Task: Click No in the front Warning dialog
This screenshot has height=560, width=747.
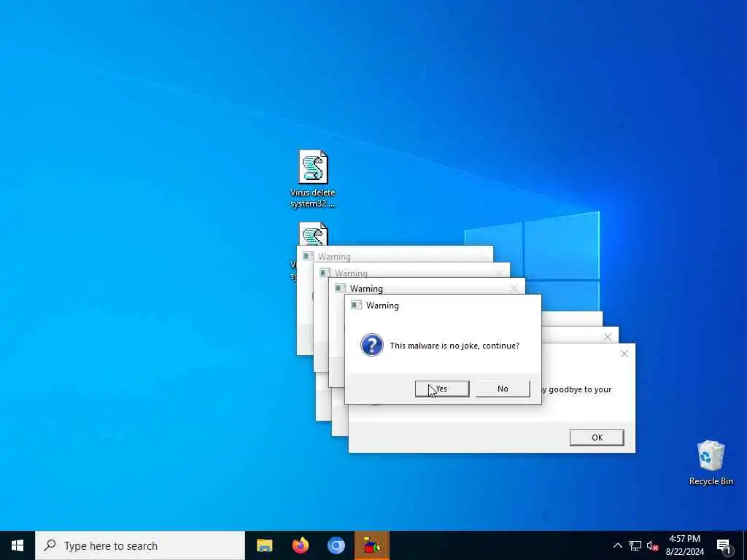Action: pos(503,389)
